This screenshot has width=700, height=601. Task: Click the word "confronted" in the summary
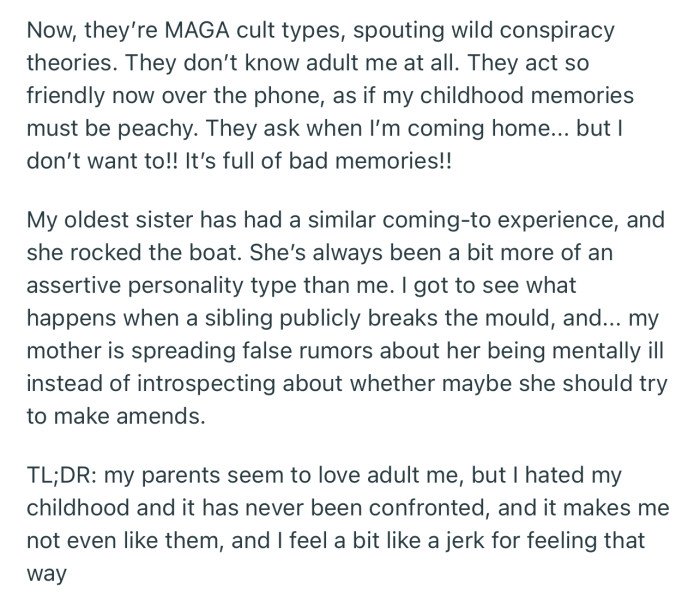pos(427,508)
